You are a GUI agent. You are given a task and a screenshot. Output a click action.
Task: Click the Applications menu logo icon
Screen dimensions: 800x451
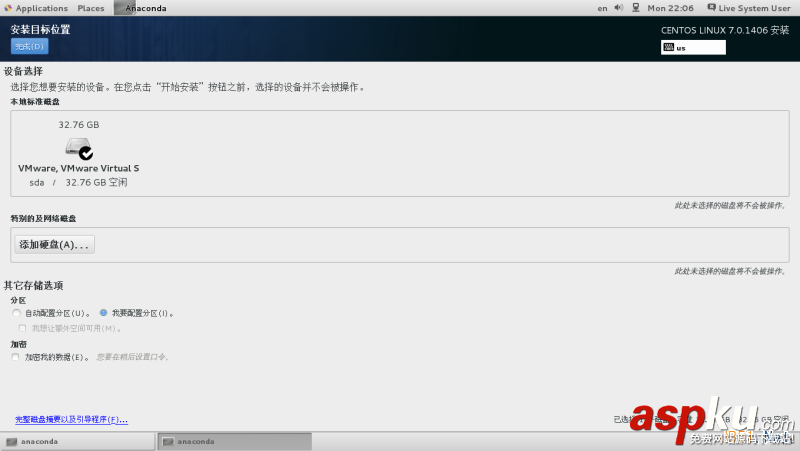click(x=8, y=8)
